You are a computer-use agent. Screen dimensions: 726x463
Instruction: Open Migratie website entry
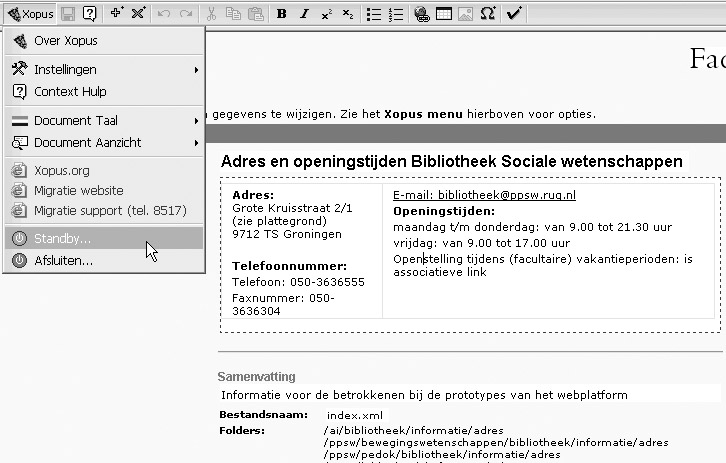point(104,190)
